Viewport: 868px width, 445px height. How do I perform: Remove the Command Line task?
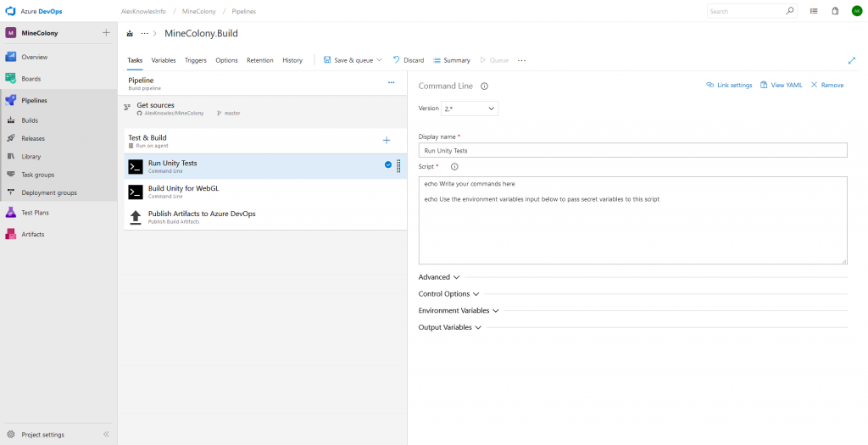coord(826,85)
